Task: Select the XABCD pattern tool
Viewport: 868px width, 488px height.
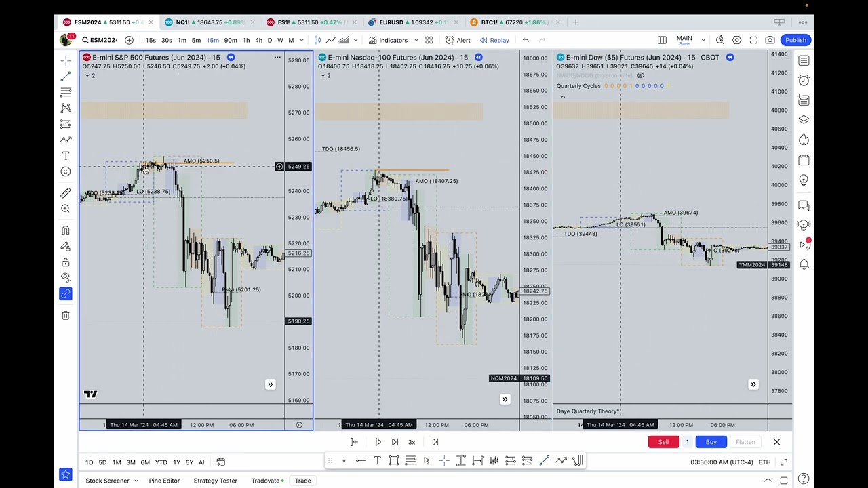Action: click(x=66, y=108)
